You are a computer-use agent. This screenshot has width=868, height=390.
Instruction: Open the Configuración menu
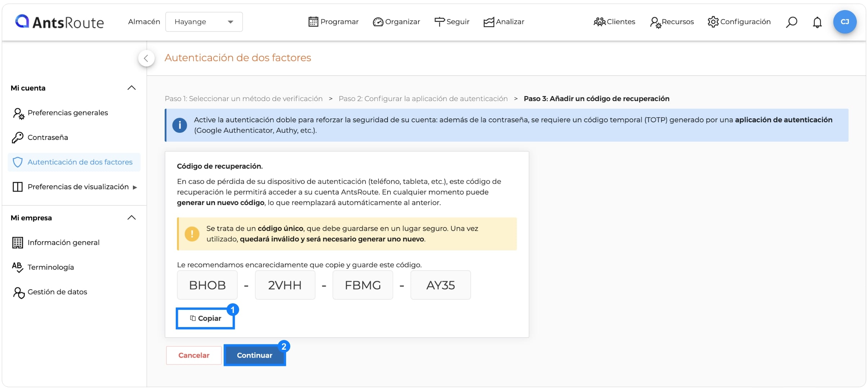(739, 22)
